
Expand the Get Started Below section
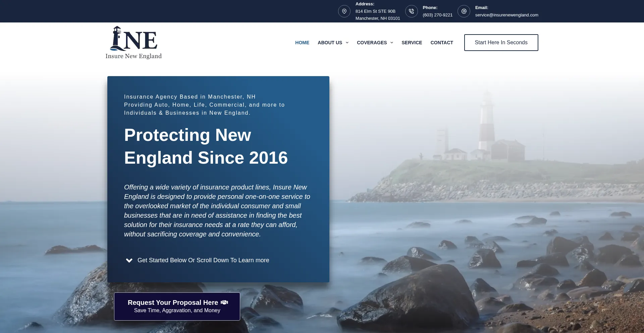[x=203, y=260]
